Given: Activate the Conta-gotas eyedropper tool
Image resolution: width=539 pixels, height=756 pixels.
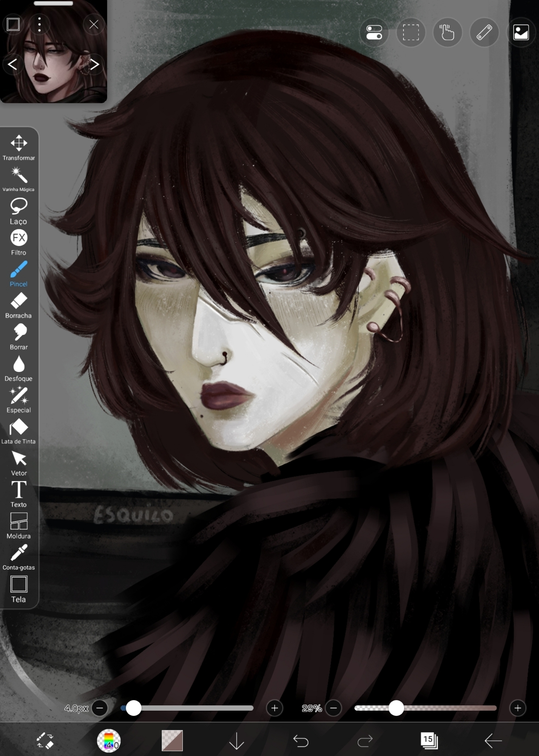Looking at the screenshot, I should [x=19, y=557].
